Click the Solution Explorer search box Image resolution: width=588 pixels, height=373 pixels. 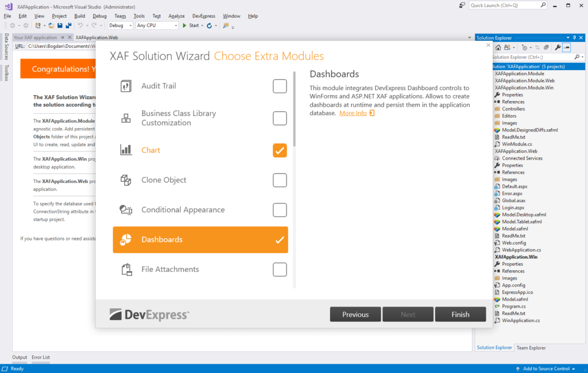tap(528, 57)
